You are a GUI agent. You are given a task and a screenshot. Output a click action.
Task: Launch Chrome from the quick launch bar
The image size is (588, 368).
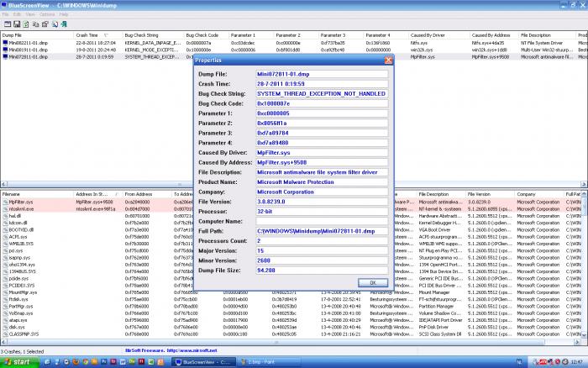tap(86, 362)
